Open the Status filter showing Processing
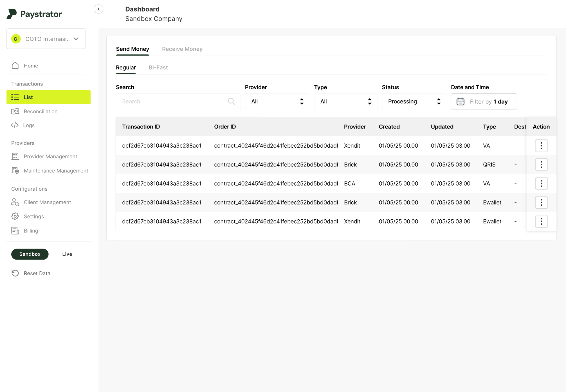The height and width of the screenshot is (392, 566). [414, 101]
